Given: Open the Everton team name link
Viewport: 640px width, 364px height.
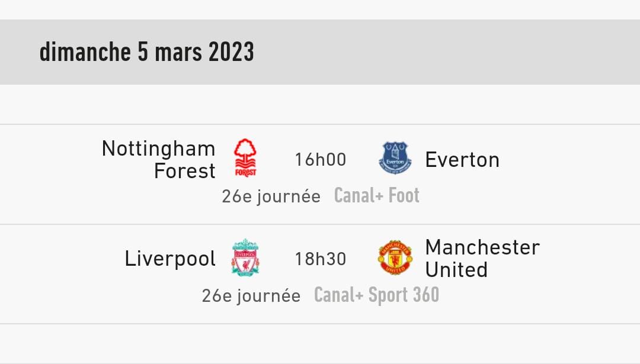Looking at the screenshot, I should click(462, 160).
